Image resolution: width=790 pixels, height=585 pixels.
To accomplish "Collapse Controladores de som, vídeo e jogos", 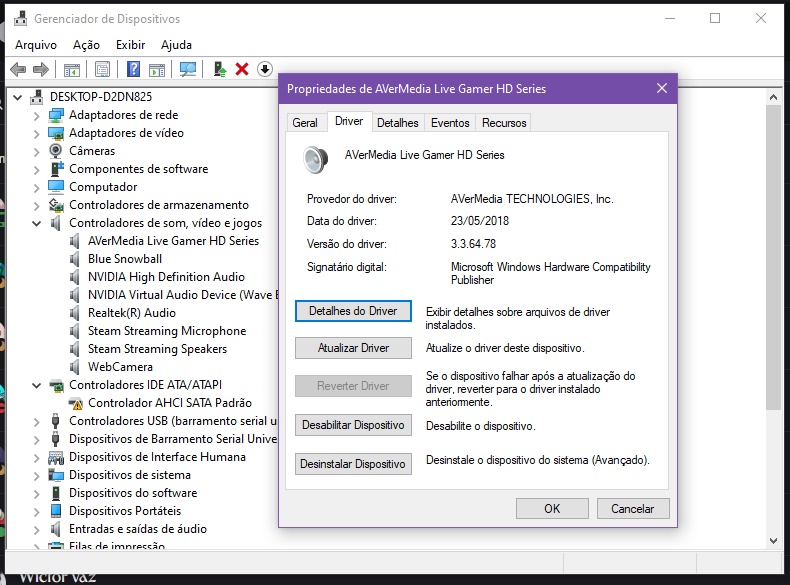I will coord(36,223).
